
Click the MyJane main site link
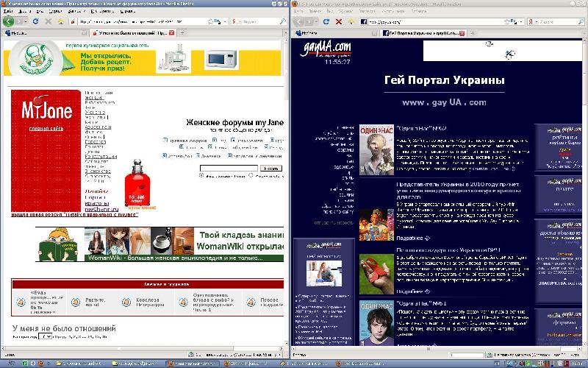pos(46,128)
